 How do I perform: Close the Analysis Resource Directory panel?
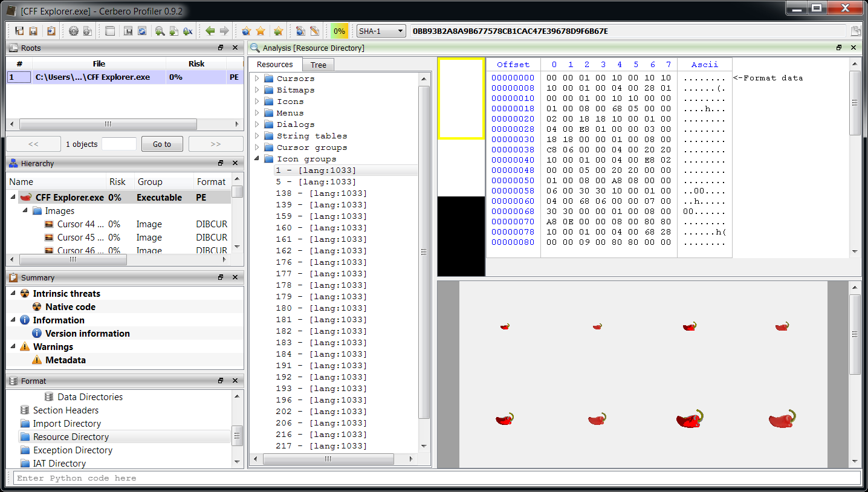tap(853, 48)
